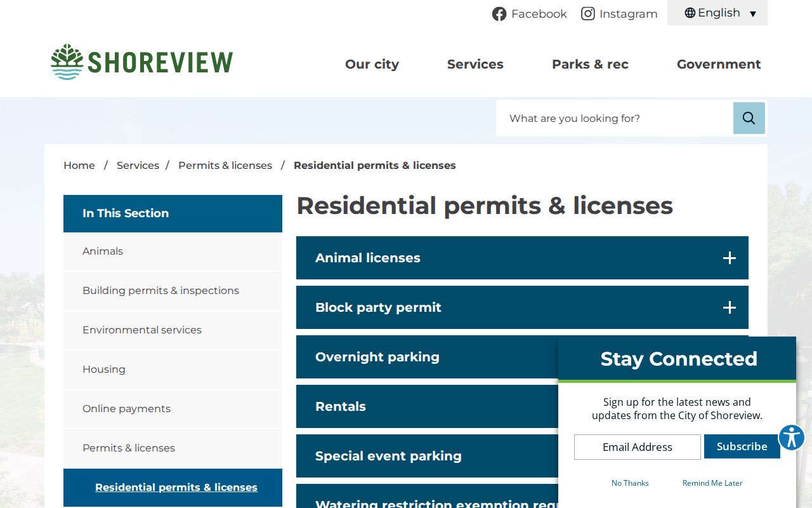Open the Parks & rec menu

pos(590,64)
